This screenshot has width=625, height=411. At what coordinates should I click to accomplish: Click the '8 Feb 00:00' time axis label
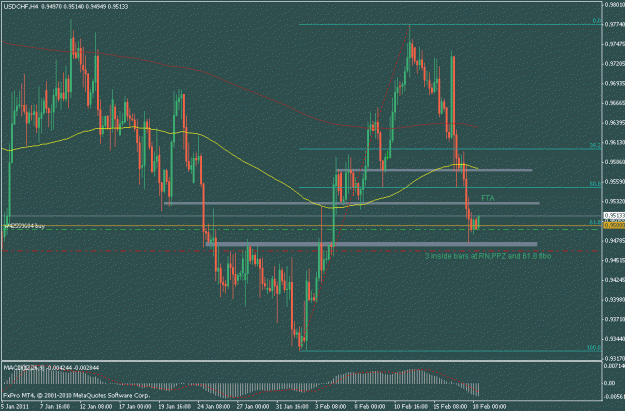click(371, 407)
